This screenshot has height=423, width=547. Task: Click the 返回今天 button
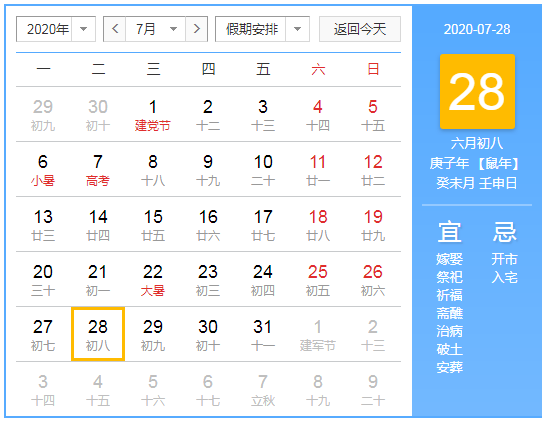point(360,29)
